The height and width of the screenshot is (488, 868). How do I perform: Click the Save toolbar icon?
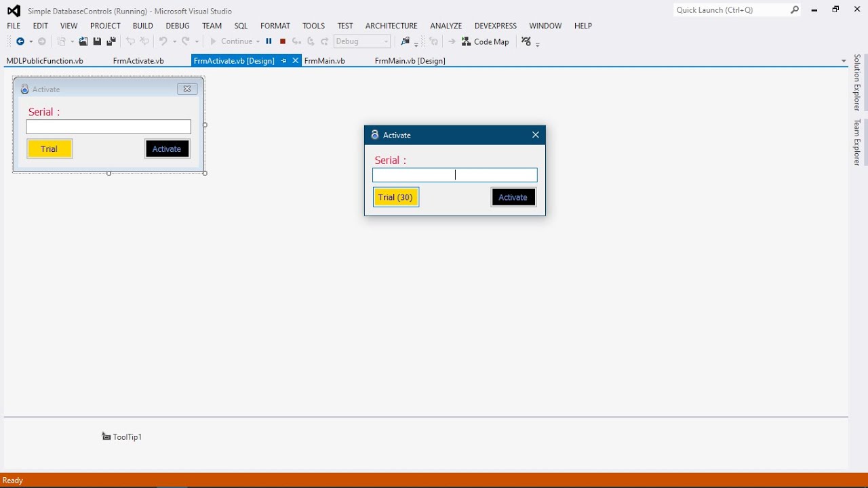tap(97, 41)
